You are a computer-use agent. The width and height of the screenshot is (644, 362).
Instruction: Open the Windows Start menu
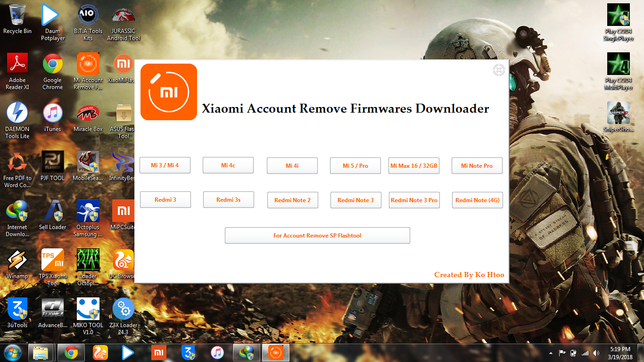point(13,353)
